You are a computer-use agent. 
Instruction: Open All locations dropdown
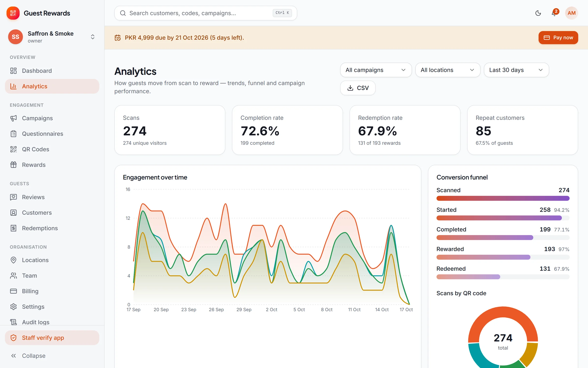(x=448, y=70)
